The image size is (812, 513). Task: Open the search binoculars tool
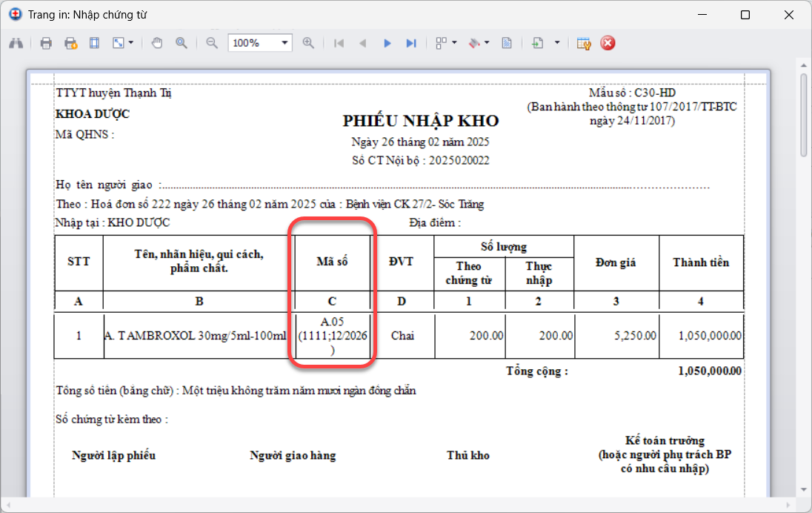pyautogui.click(x=16, y=43)
